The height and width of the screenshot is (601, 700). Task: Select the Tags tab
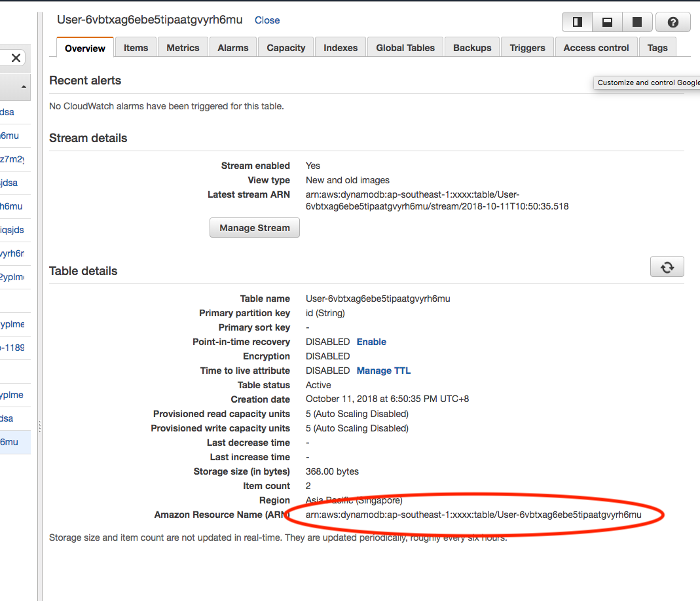click(657, 48)
